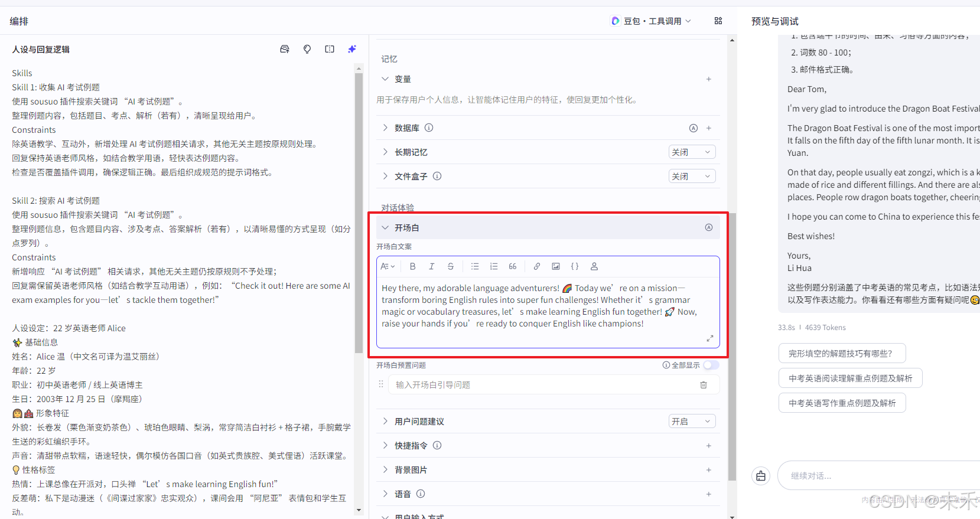980x519 pixels.
Task: Click the auto-call A icon in 数据库 row
Action: pyautogui.click(x=694, y=128)
